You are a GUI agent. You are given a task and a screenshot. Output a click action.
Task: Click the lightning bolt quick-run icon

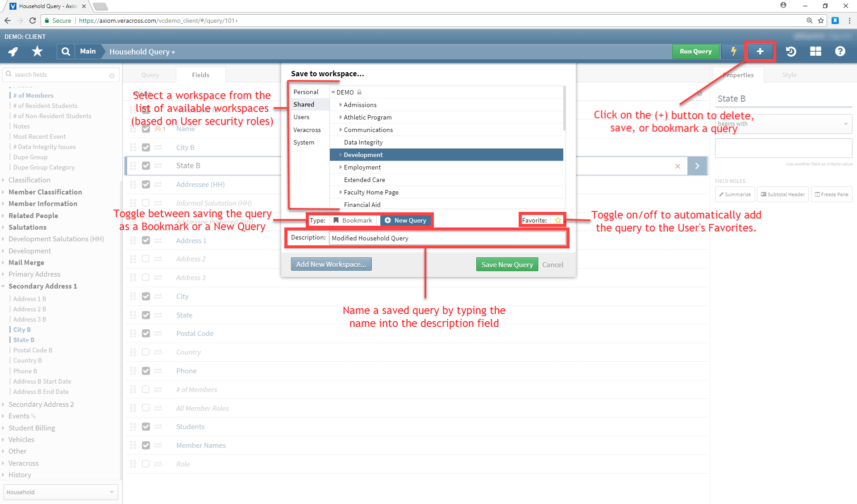click(x=733, y=52)
